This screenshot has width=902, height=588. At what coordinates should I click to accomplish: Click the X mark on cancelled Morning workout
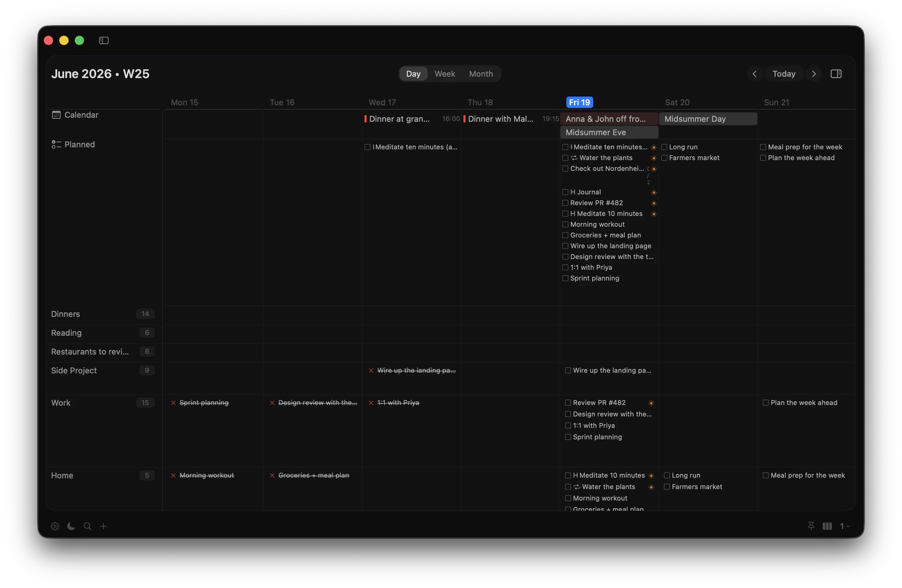[173, 475]
